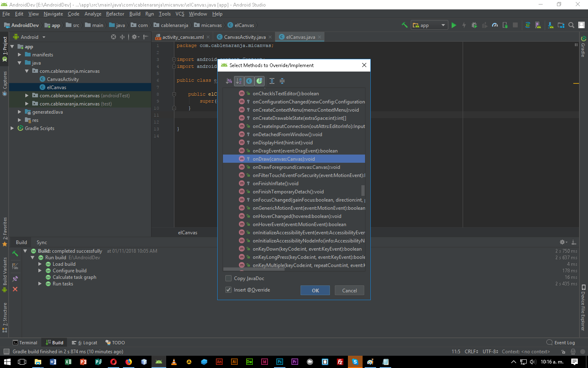The height and width of the screenshot is (368, 588).
Task: Switch to CanvasActivity.java tab
Action: pos(244,37)
